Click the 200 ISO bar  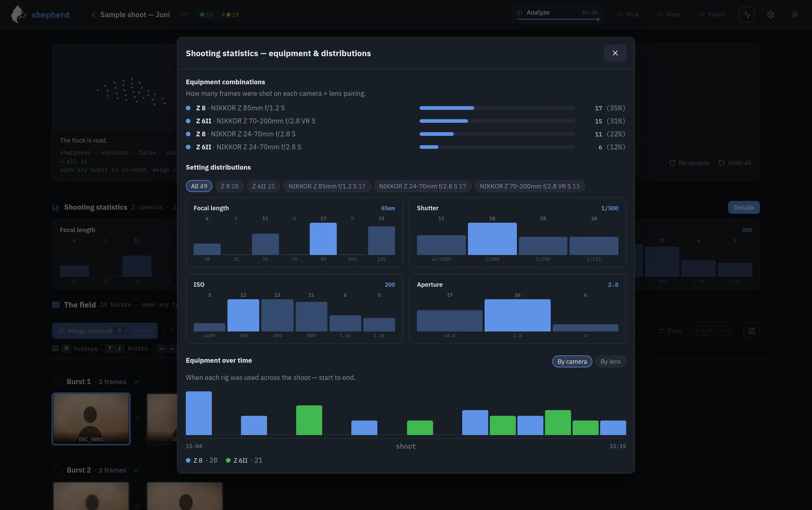point(243,315)
